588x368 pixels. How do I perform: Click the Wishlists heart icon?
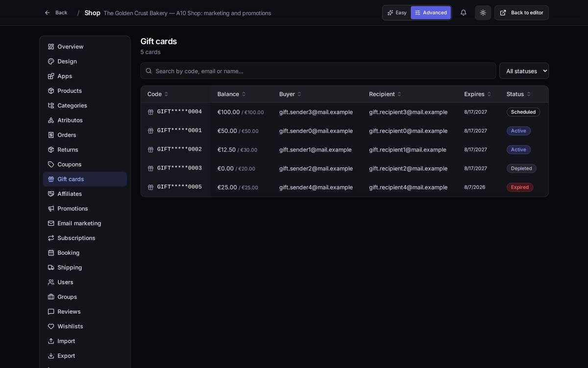pyautogui.click(x=51, y=326)
